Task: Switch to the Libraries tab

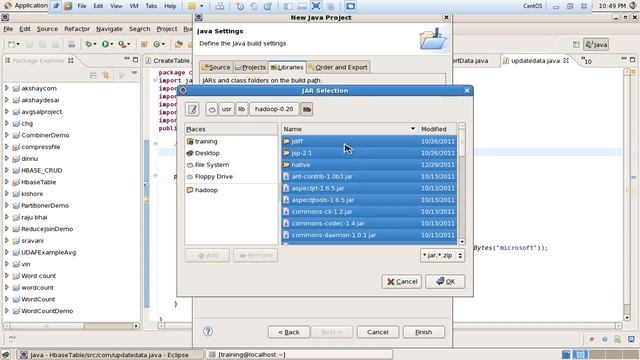Action: tap(287, 67)
